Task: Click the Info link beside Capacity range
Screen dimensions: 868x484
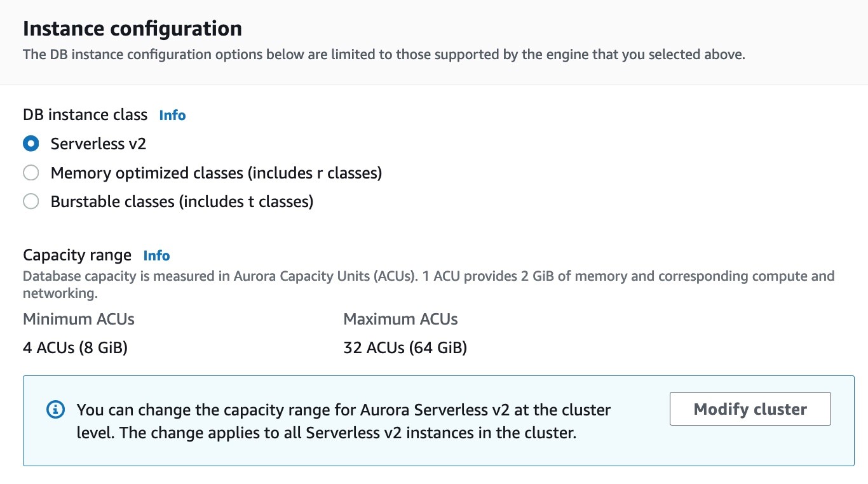Action: [x=156, y=256]
